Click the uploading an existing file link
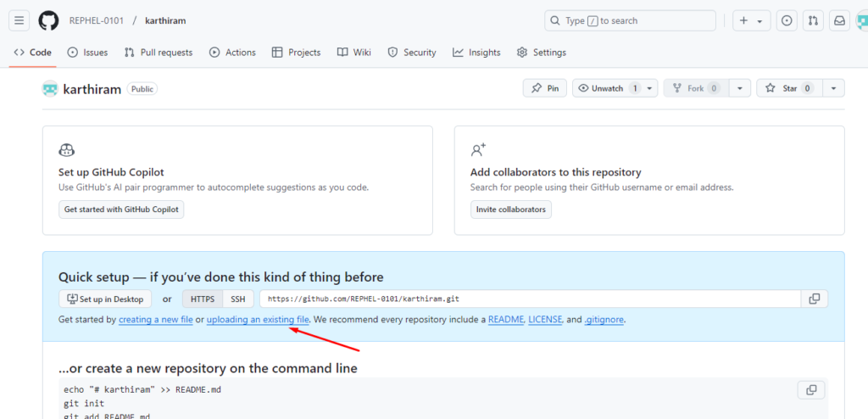The height and width of the screenshot is (419, 868). tap(258, 320)
